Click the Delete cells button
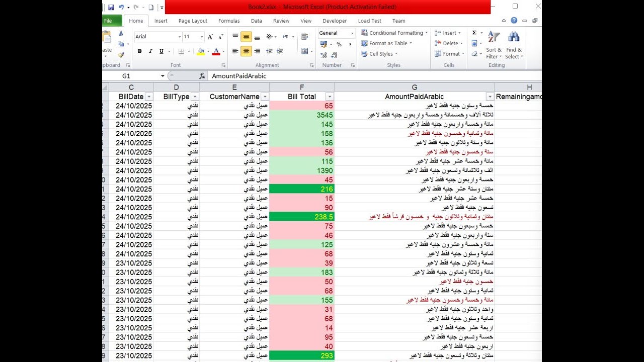The image size is (644, 362). click(x=448, y=43)
